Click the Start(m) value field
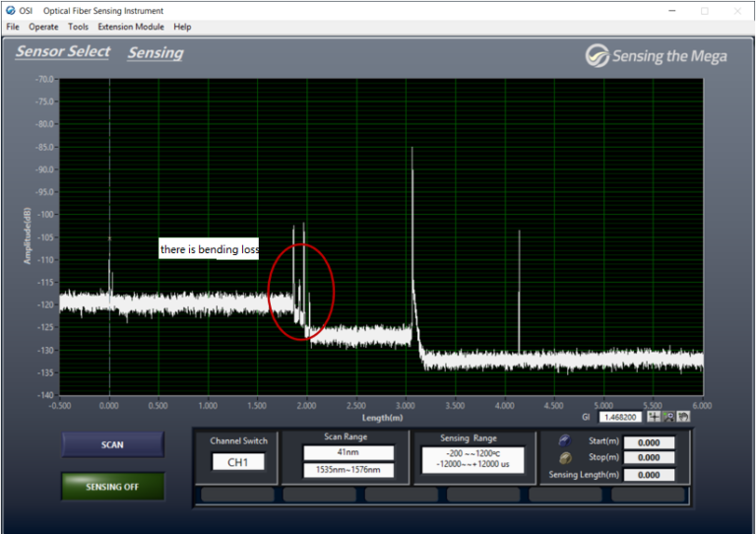Screen dimensions: 756x534 pyautogui.click(x=650, y=442)
